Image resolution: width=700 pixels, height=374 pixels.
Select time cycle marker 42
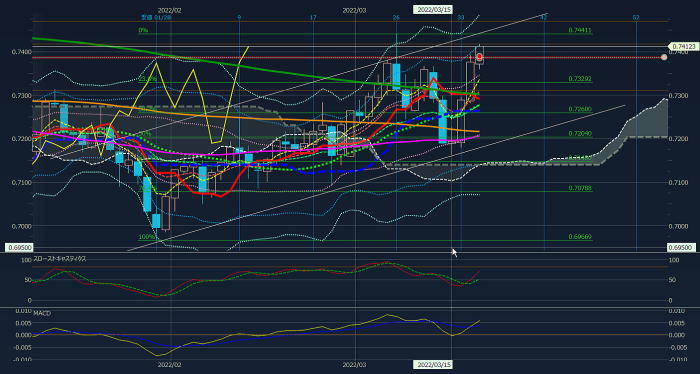click(x=544, y=17)
